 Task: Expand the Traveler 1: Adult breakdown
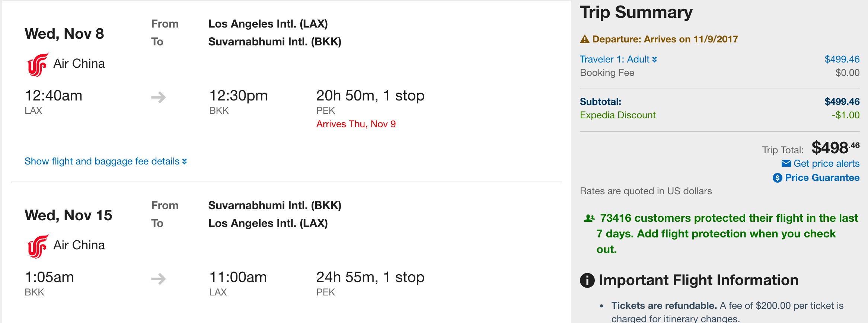[618, 59]
